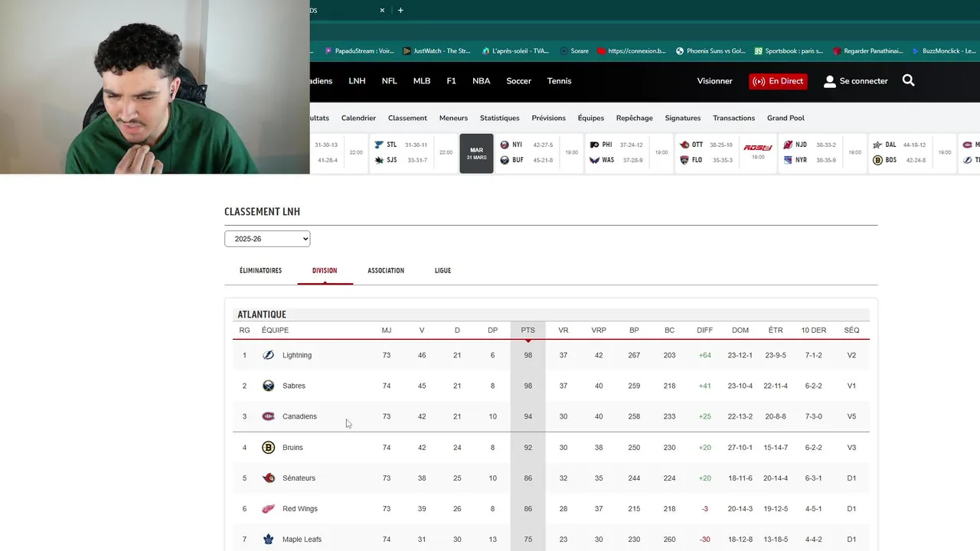Open the Transactions submenu link
Image resolution: width=980 pixels, height=551 pixels.
733,118
